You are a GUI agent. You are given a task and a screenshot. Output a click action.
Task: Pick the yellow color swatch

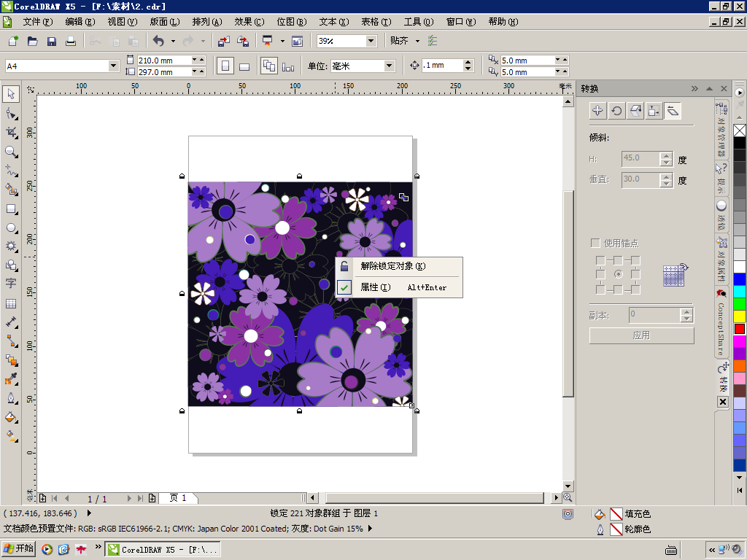740,316
